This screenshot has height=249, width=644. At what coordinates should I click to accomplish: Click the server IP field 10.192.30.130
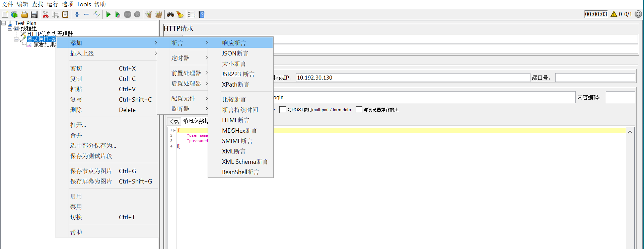point(413,78)
